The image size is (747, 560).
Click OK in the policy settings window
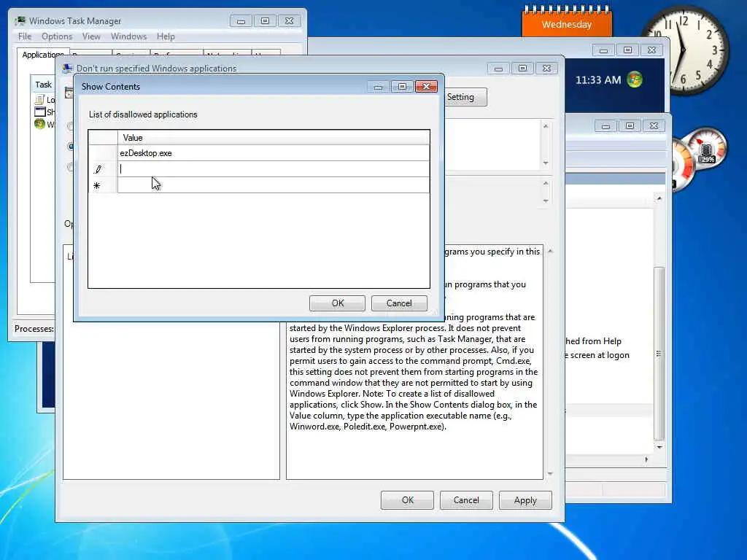coord(407,500)
